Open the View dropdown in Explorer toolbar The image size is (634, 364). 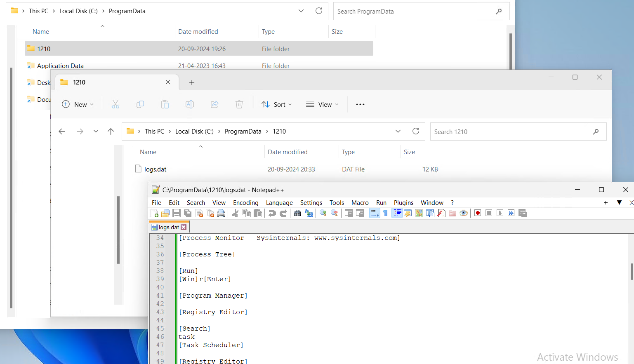[322, 105]
